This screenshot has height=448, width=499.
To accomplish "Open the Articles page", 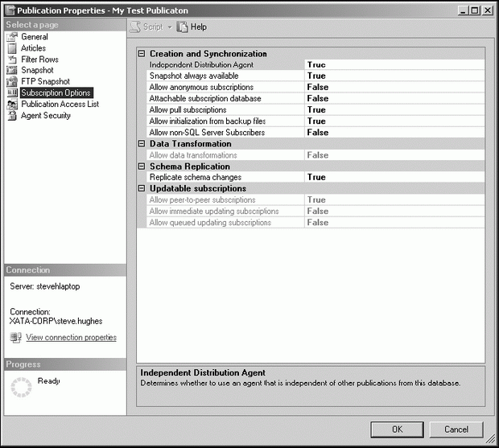I will 33,48.
